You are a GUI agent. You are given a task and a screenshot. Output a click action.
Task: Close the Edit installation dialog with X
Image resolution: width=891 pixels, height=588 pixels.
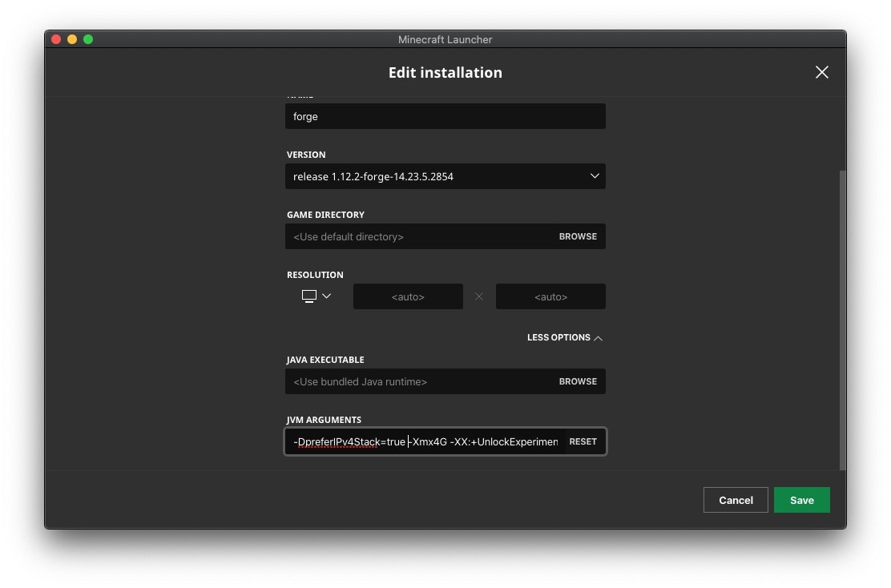tap(821, 72)
